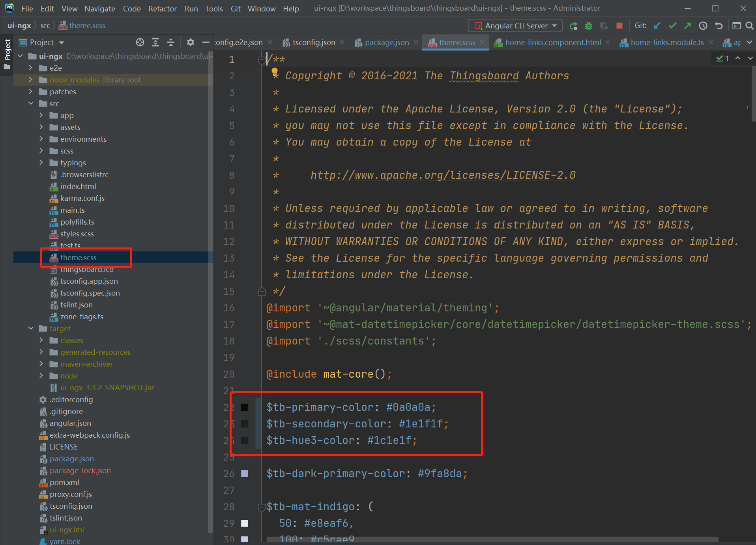756x545 pixels.
Task: Open Project panel settings gear
Action: coord(191,42)
